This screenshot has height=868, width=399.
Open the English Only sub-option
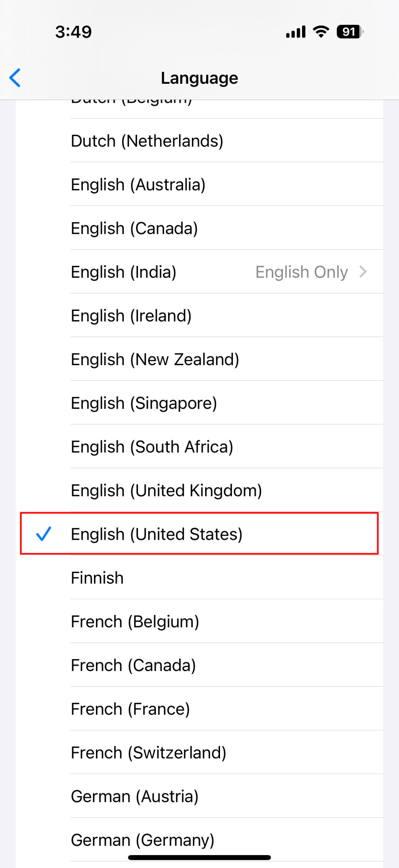[x=301, y=272]
